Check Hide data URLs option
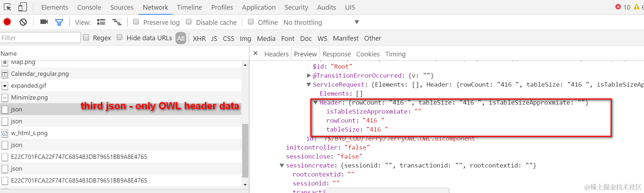644x193 pixels. pos(119,37)
